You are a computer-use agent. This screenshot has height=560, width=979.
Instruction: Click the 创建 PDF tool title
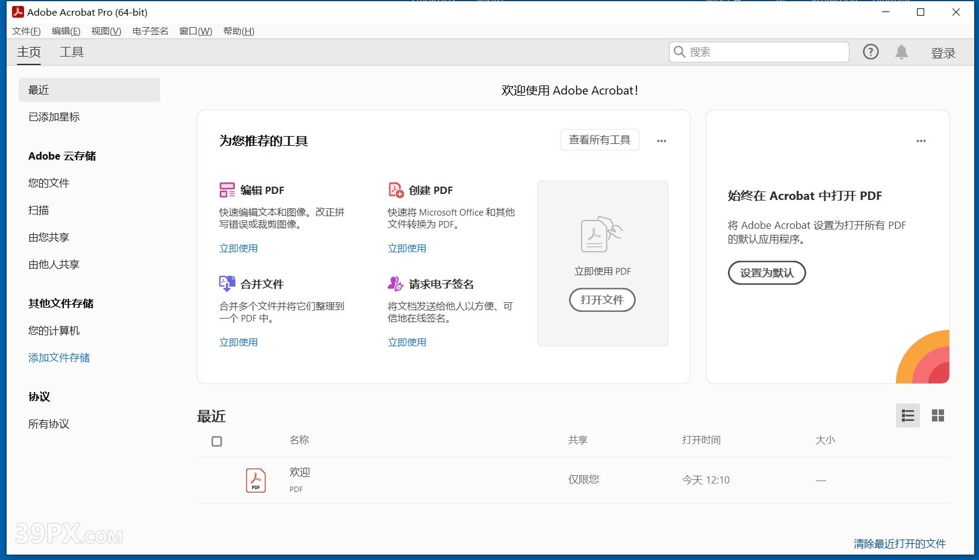(431, 190)
